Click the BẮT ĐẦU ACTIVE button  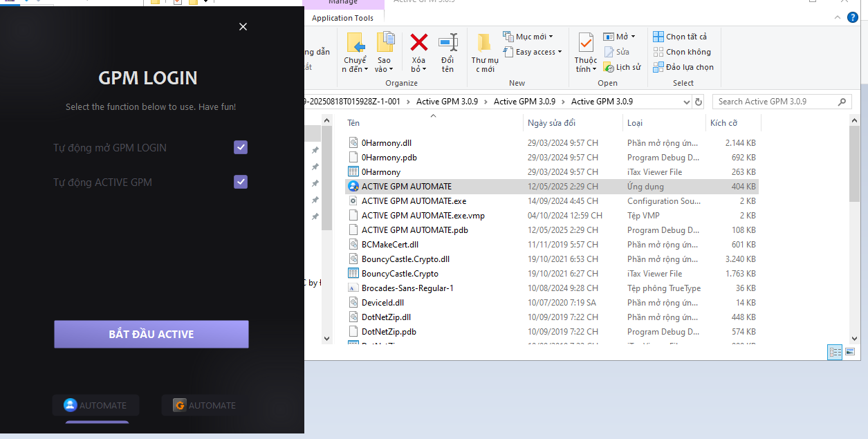click(x=151, y=334)
